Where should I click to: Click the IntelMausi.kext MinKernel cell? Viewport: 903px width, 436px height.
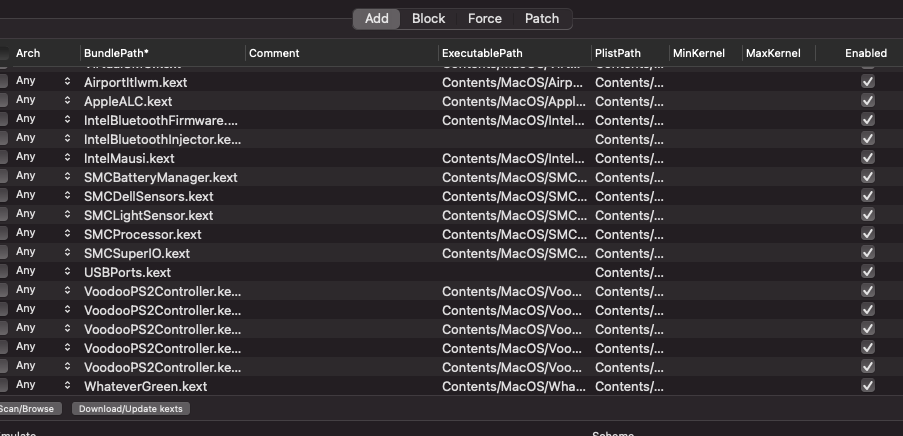[705, 158]
